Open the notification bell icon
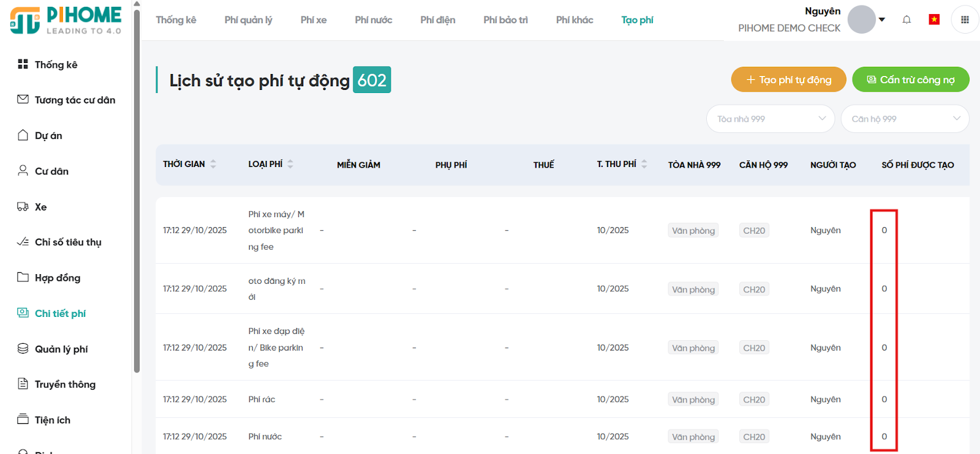Viewport: 980px width, 454px height. click(x=907, y=20)
